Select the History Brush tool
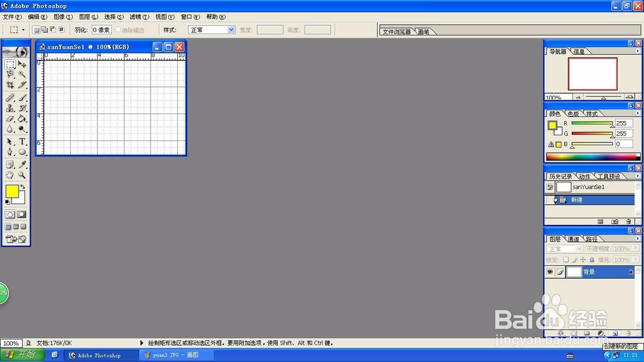 pyautogui.click(x=22, y=108)
